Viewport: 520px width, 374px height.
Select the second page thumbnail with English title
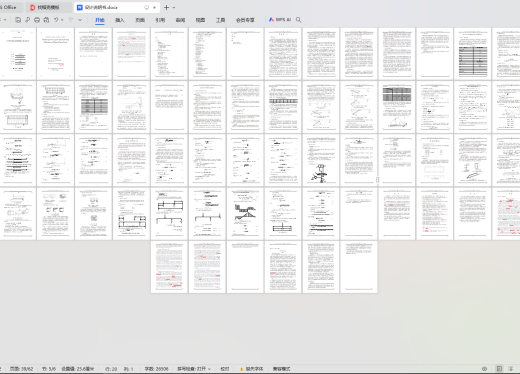pyautogui.click(x=55, y=54)
